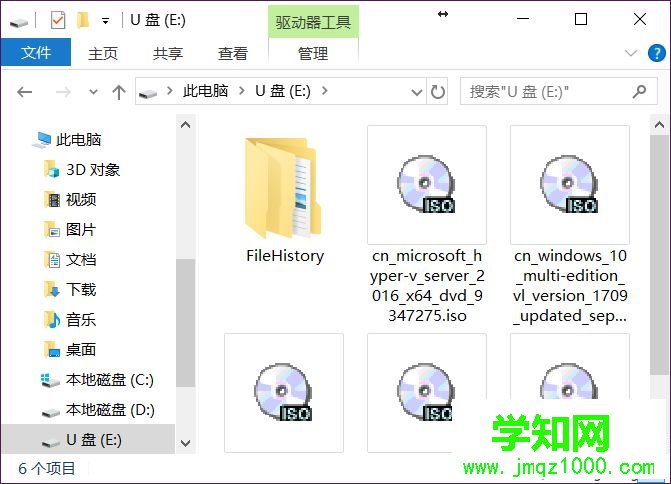Go forward with the right arrow

click(x=63, y=92)
